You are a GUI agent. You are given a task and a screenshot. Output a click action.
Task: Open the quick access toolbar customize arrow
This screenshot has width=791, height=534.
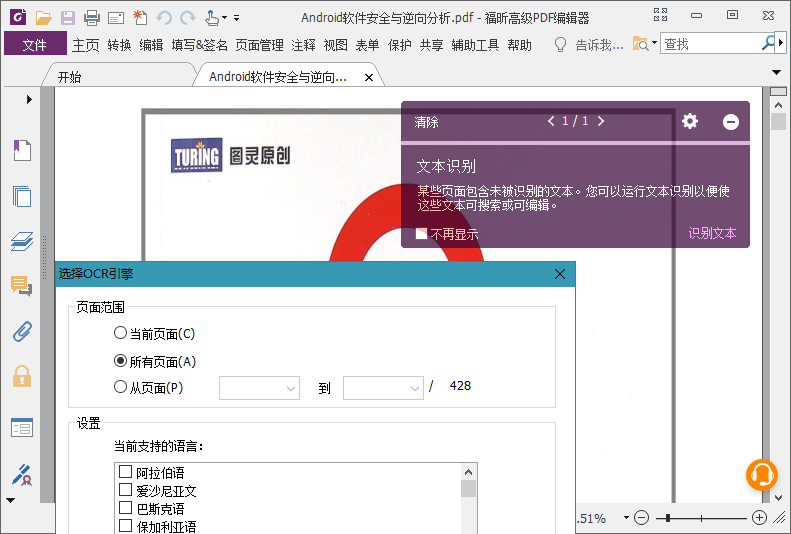(236, 18)
